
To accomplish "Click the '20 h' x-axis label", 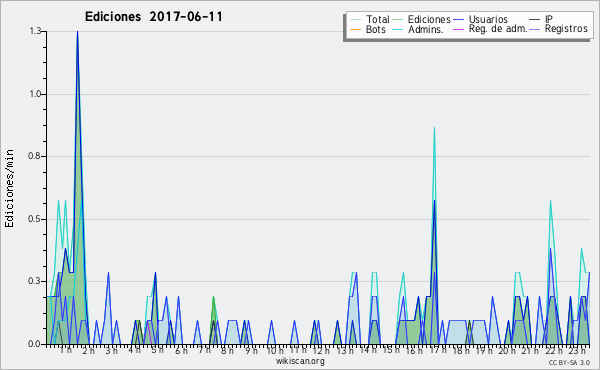I will [x=507, y=350].
